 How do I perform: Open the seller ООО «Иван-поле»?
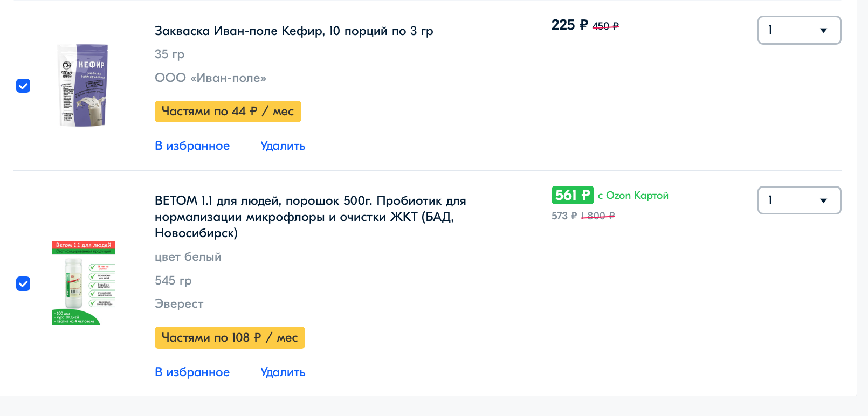(x=210, y=78)
